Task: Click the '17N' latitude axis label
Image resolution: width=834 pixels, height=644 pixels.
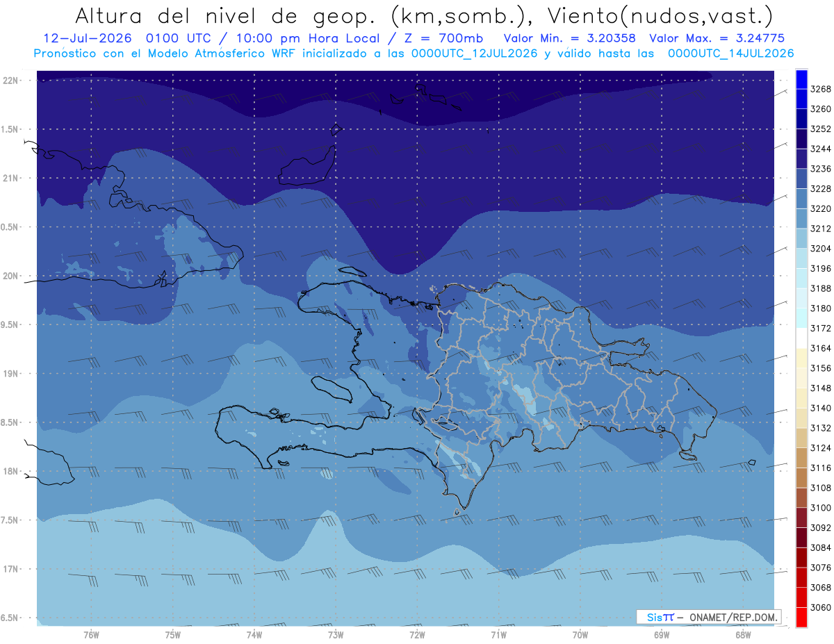Action: 10,569
